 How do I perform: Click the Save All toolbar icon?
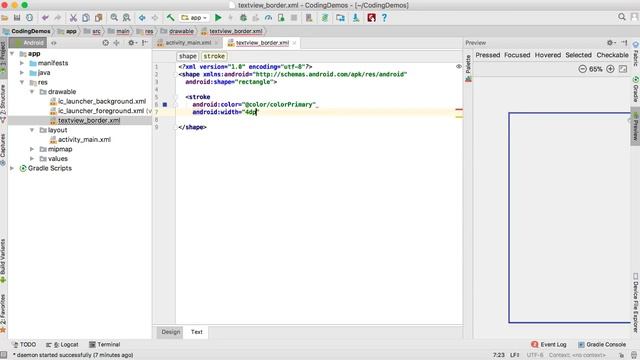click(17, 18)
